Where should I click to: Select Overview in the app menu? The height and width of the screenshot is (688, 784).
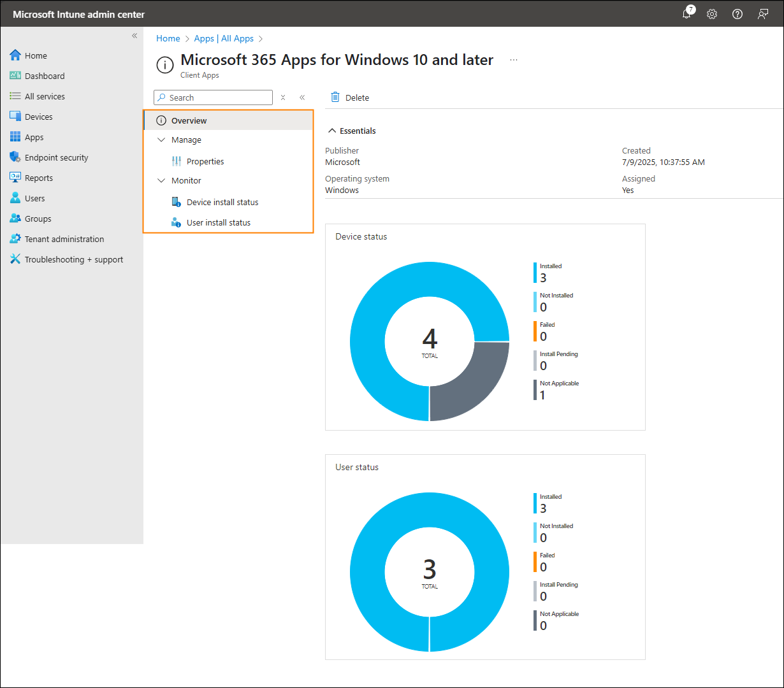(189, 120)
